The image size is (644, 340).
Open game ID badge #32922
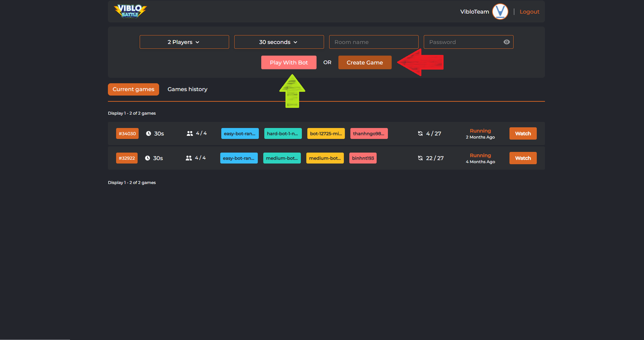pyautogui.click(x=127, y=158)
